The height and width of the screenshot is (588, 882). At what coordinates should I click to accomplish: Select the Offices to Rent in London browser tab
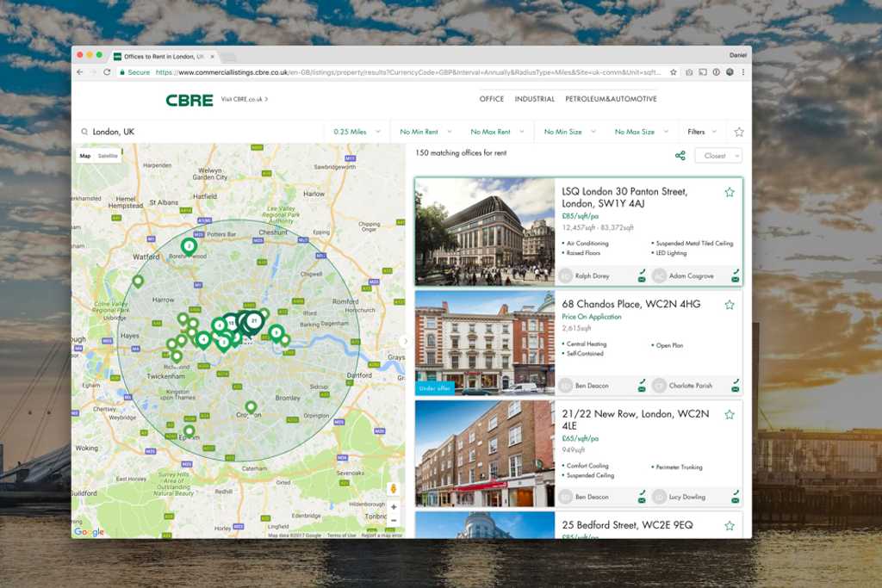point(164,57)
